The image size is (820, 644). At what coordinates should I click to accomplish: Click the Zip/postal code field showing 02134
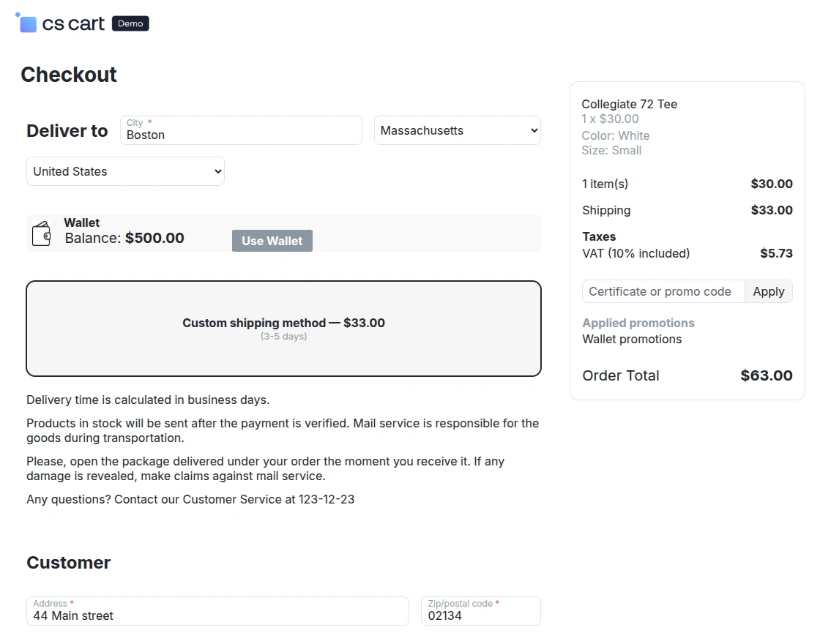pos(480,615)
